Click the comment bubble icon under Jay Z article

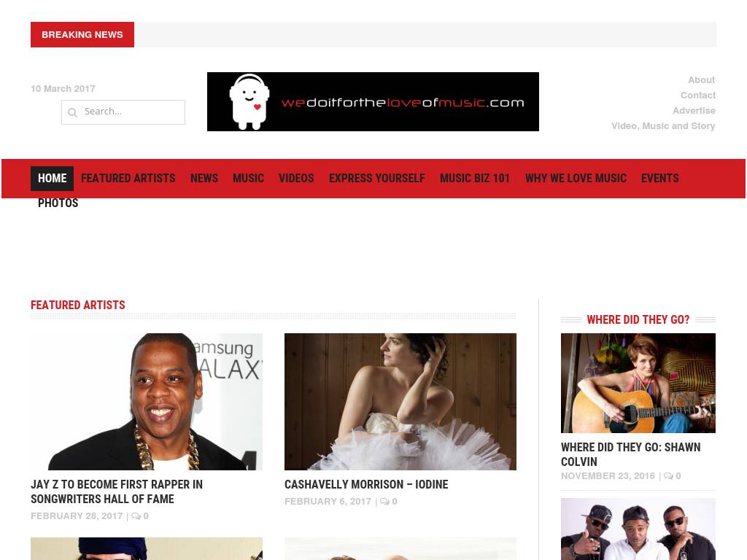[x=136, y=516]
